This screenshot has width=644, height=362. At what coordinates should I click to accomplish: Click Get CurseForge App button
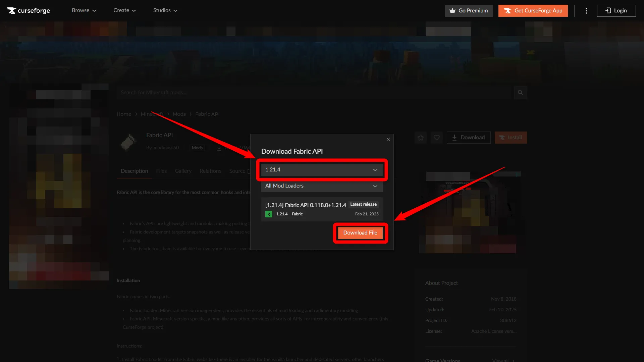pyautogui.click(x=533, y=11)
